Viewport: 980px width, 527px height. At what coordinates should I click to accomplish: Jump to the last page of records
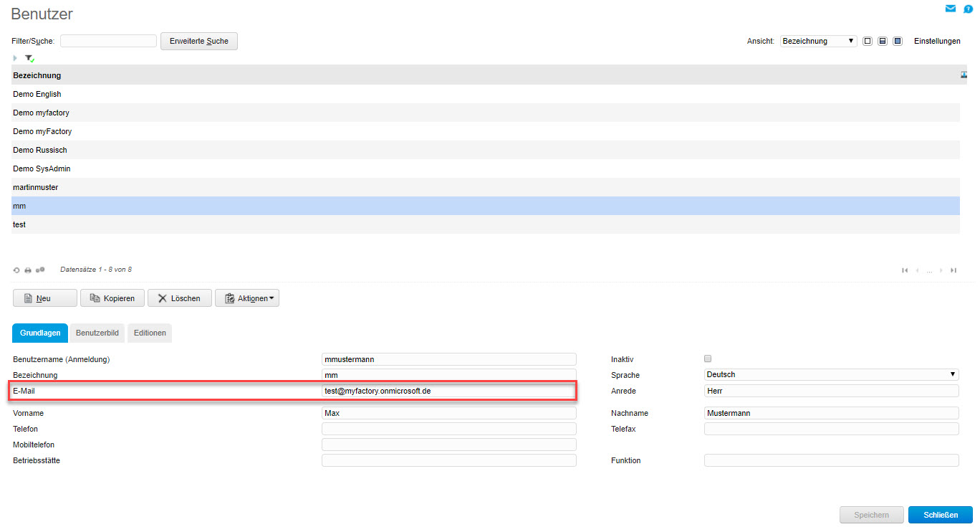point(953,270)
